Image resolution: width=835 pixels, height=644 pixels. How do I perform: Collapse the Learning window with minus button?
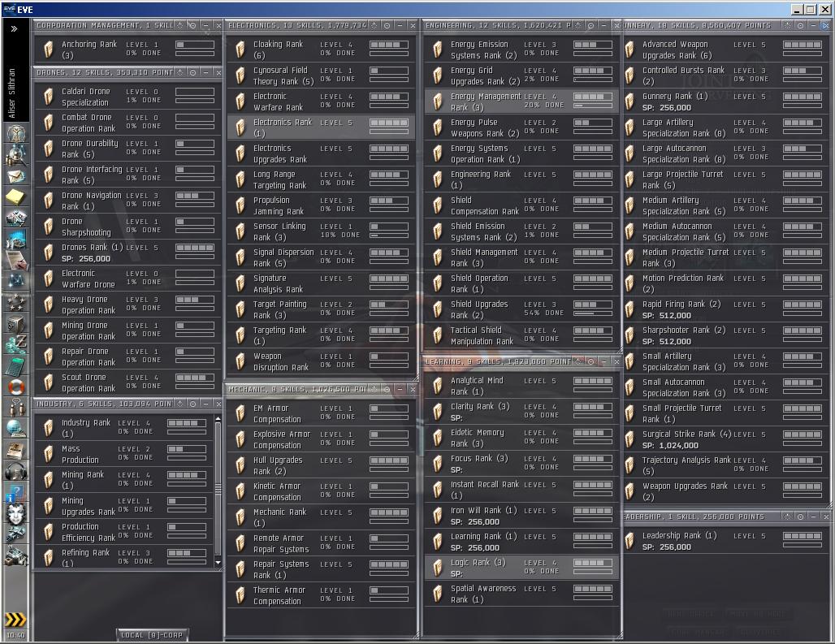pos(604,361)
